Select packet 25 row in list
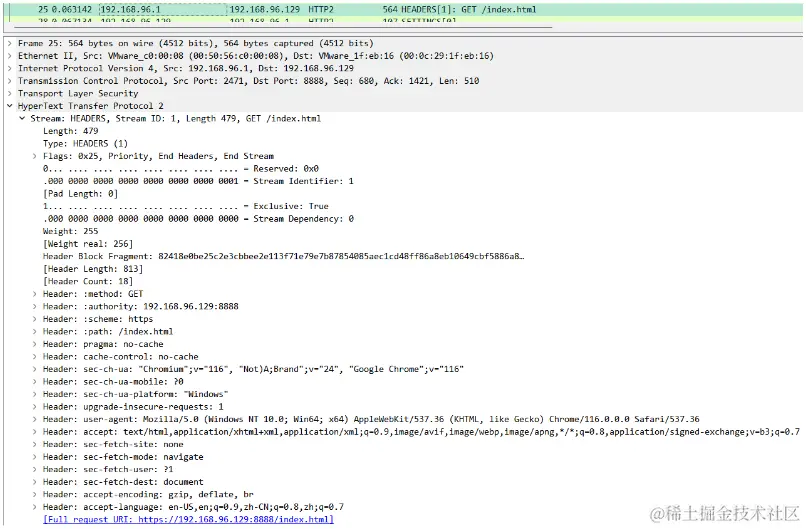The width and height of the screenshot is (806, 529). (x=403, y=9)
